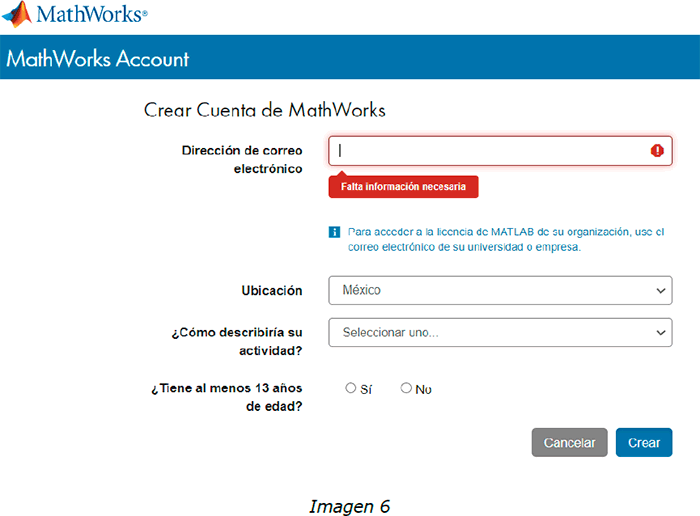Click the MathWorks logo
Image resolution: width=700 pixels, height=516 pixels.
tap(75, 14)
